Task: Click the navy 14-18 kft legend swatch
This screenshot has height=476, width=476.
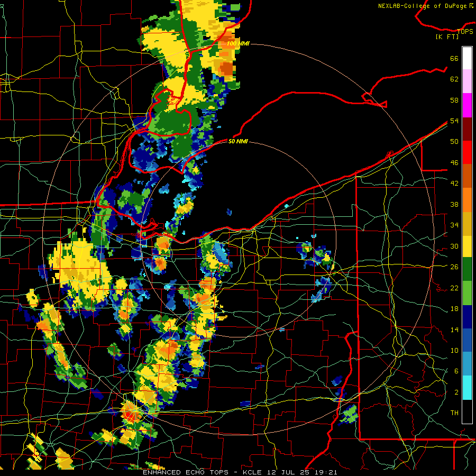Action: [x=467, y=317]
